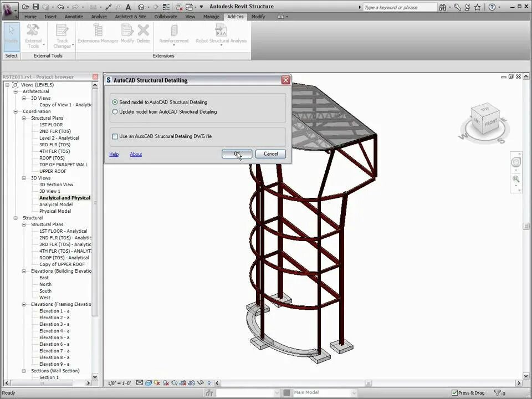Collapse the Elevations (Building Elevation) node
This screenshot has height=399, width=532.
point(24,271)
